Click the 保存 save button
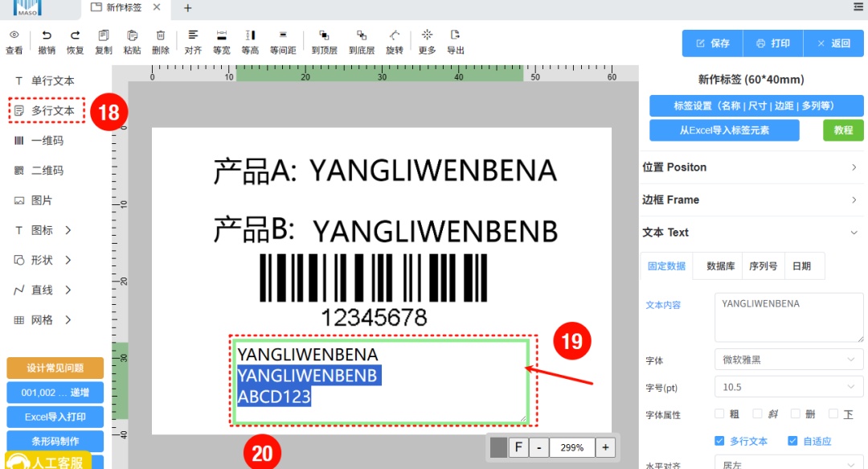This screenshot has width=868, height=469. (712, 43)
